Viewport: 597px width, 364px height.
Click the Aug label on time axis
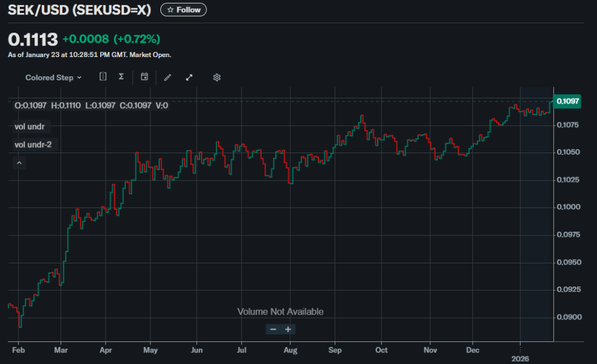[290, 351]
